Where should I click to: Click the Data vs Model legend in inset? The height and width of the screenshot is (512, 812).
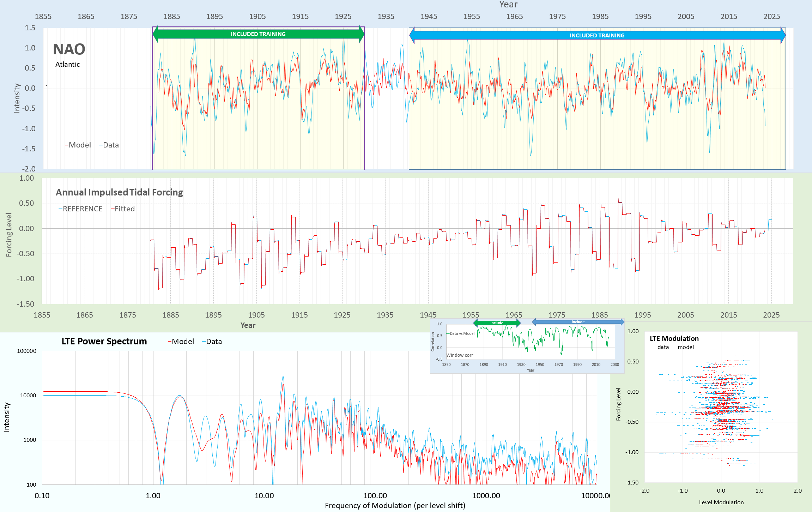pos(461,333)
